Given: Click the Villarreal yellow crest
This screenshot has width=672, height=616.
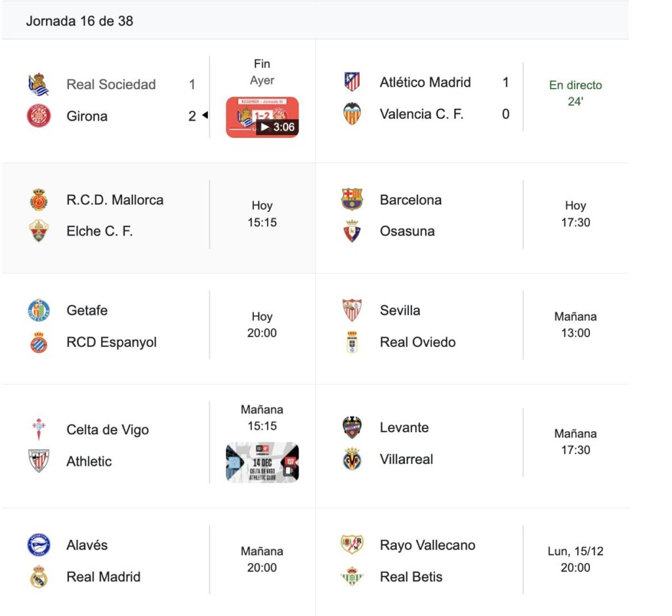Looking at the screenshot, I should [352, 459].
